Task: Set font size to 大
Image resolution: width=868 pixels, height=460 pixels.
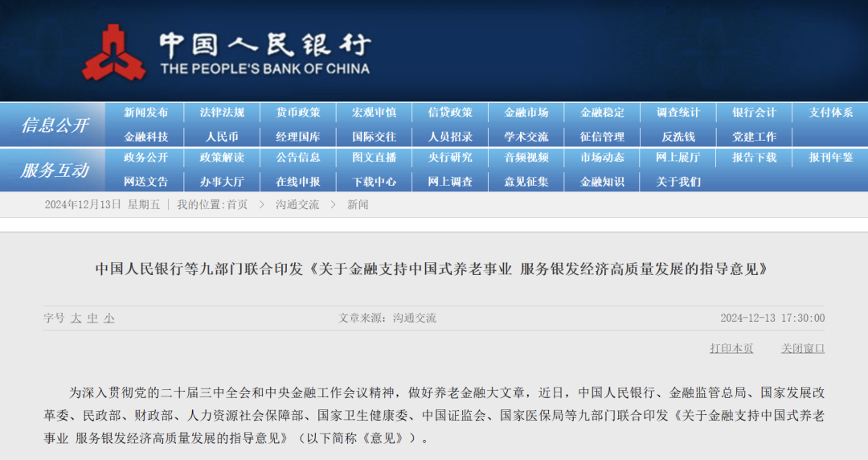Action: [76, 318]
